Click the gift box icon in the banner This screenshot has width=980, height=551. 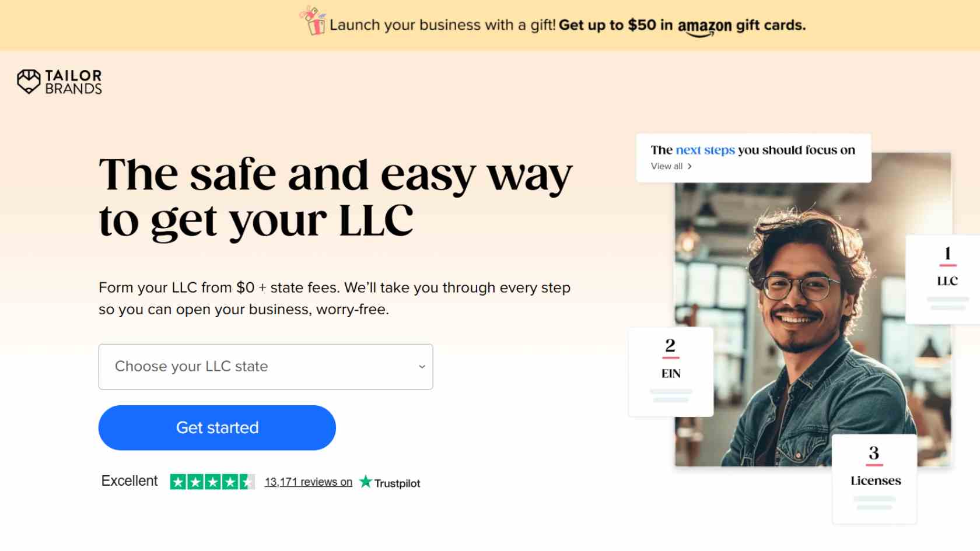coord(313,21)
